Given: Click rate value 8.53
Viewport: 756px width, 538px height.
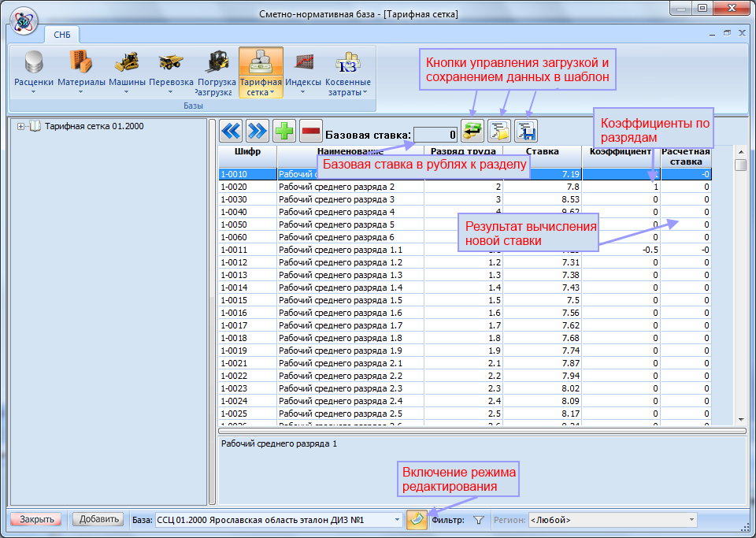Looking at the screenshot, I should tap(543, 199).
